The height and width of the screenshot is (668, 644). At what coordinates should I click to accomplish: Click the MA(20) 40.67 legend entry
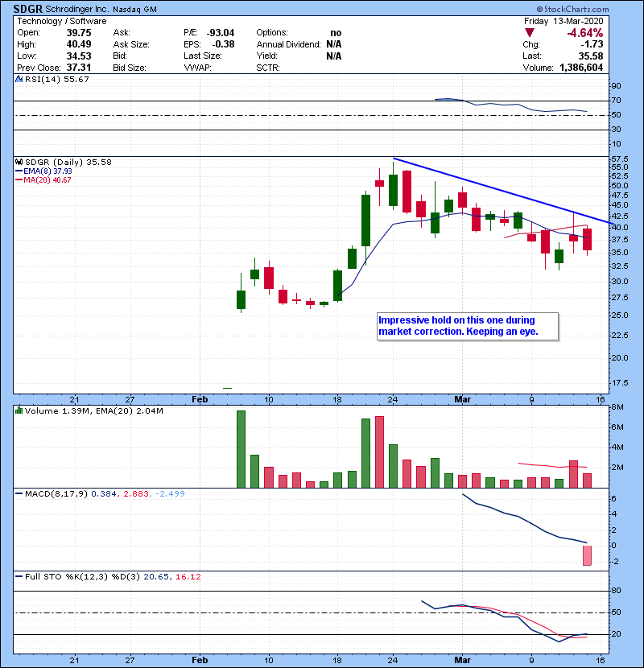tap(47, 180)
